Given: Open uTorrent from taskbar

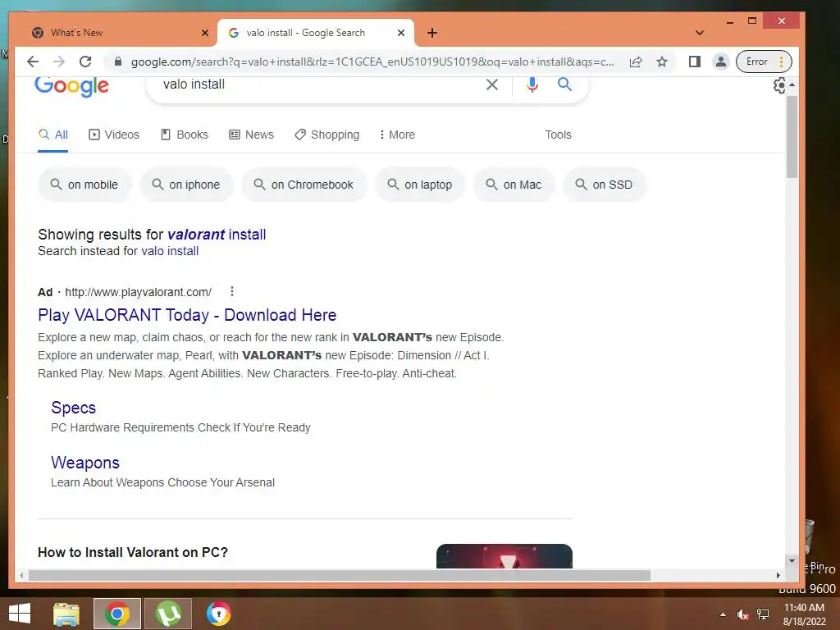Looking at the screenshot, I should tap(168, 614).
